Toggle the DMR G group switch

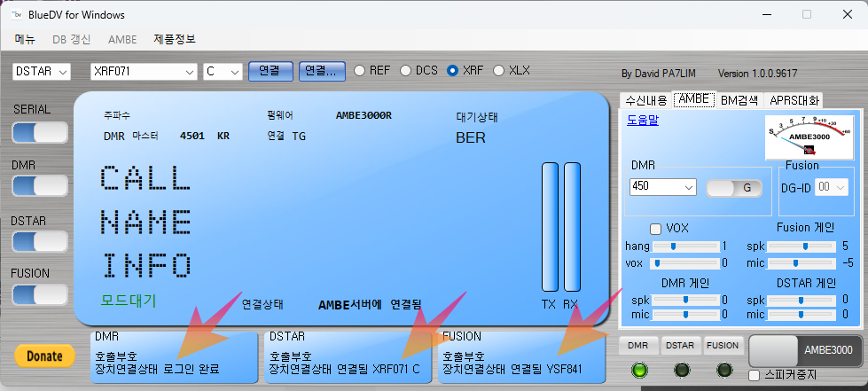tap(734, 188)
